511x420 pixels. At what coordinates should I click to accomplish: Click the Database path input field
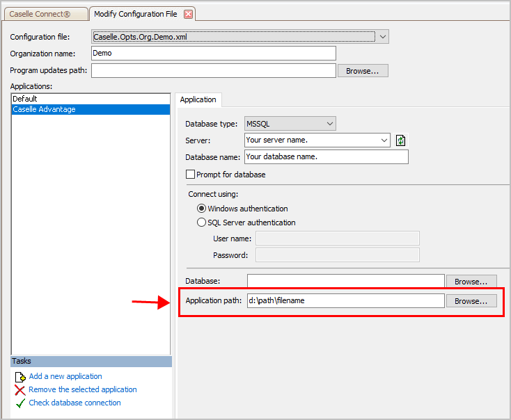click(x=346, y=282)
